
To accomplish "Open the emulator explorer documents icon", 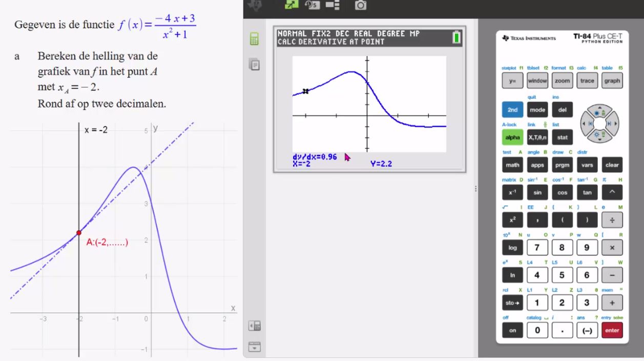I will (254, 64).
